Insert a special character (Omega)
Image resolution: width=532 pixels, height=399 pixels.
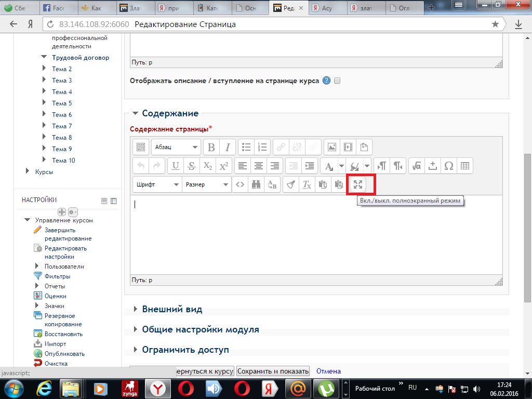(x=449, y=166)
